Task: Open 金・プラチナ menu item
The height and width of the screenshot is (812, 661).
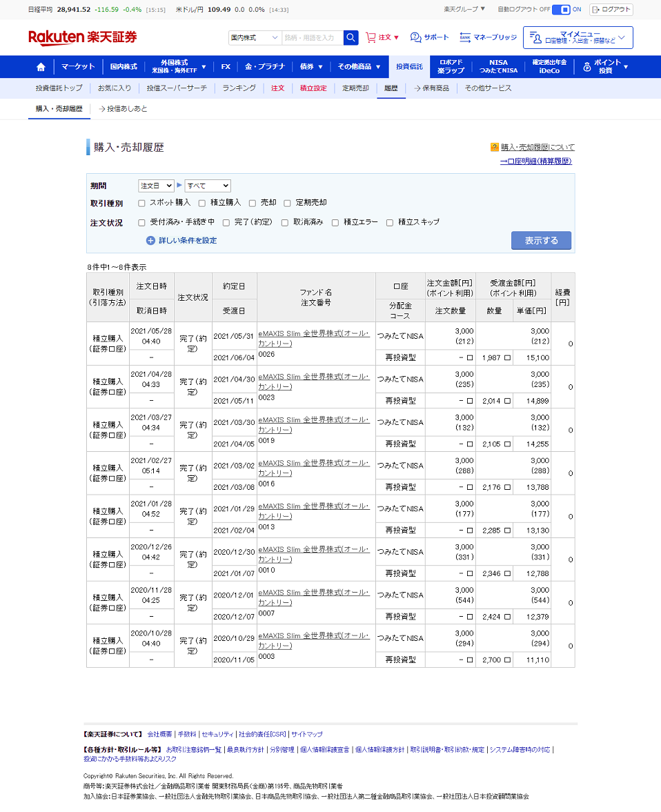Action: pos(265,67)
